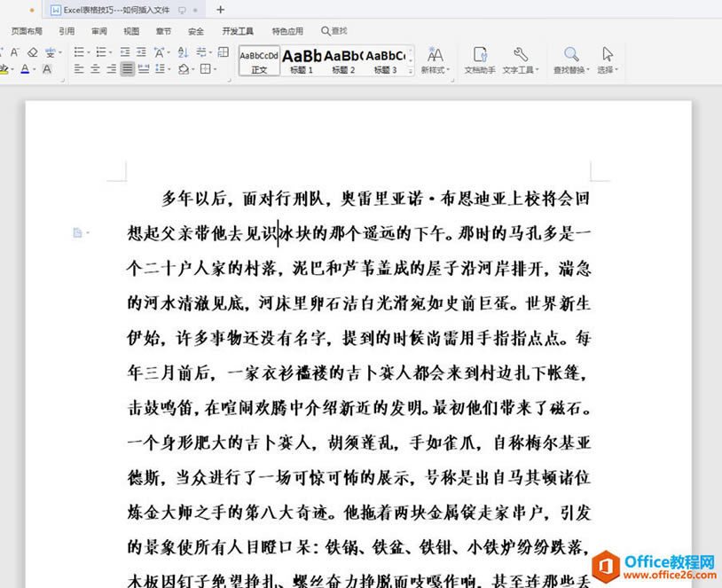
Task: Open the 文字工具 menu
Action: tap(521, 60)
